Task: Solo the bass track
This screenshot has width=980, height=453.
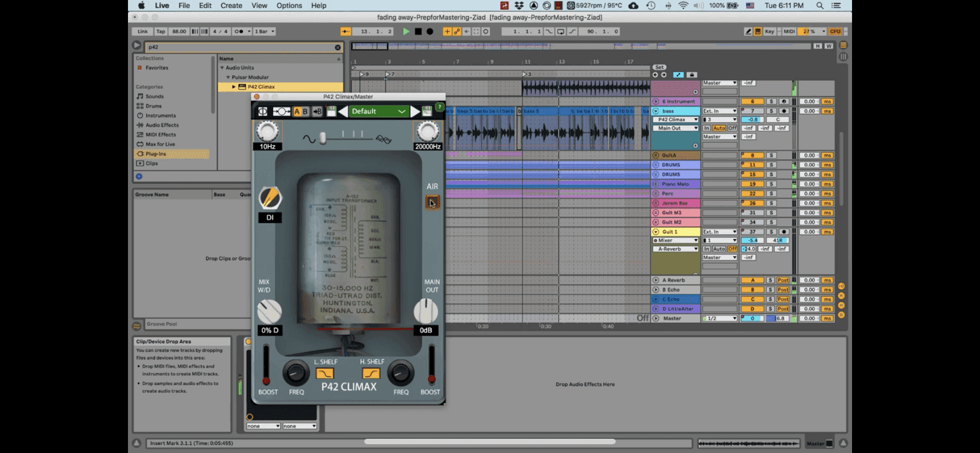Action: (x=771, y=111)
